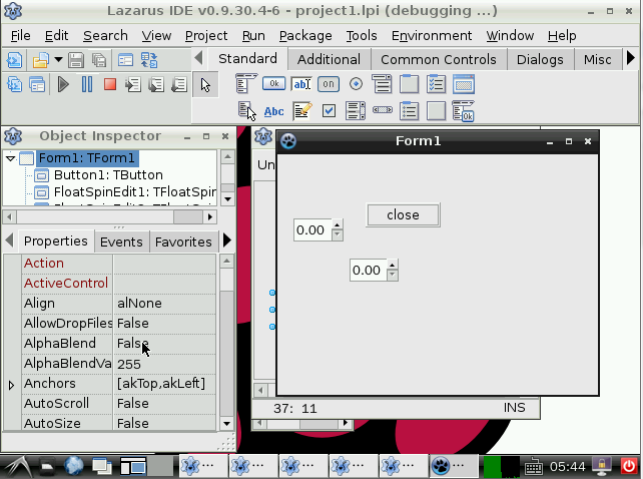Select Button1: TButton in component tree
This screenshot has height=479, width=643.
coord(108,175)
